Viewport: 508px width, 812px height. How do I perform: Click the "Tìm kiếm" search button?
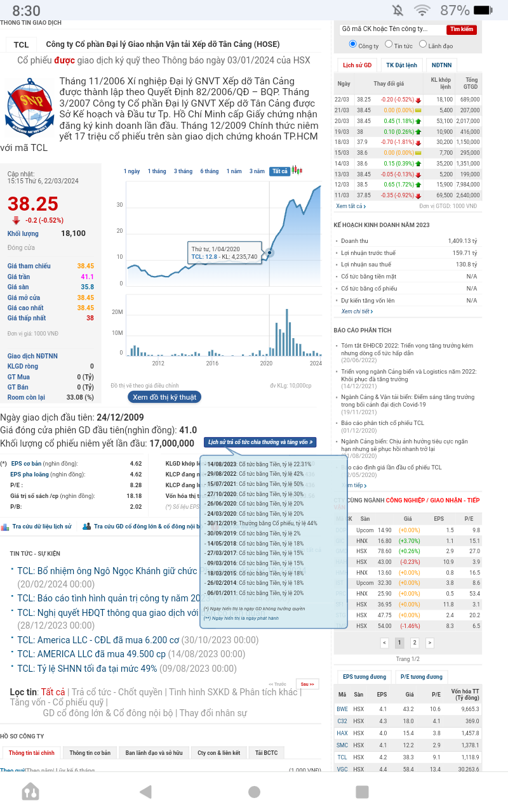click(462, 29)
